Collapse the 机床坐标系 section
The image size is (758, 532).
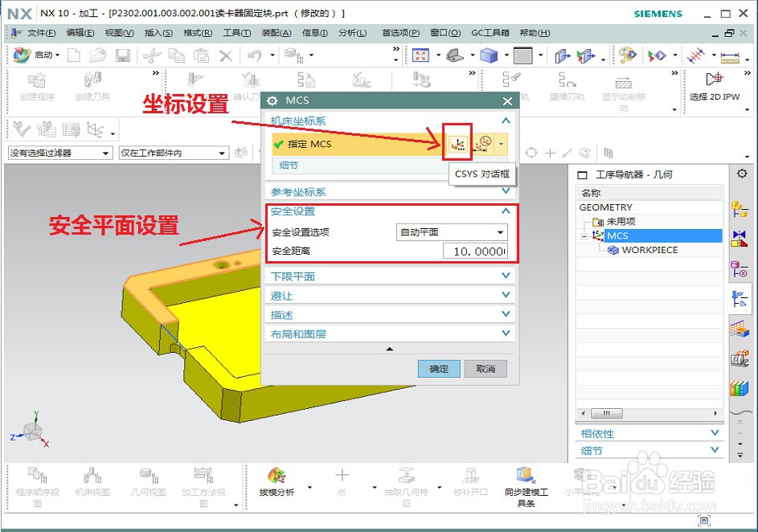[507, 119]
